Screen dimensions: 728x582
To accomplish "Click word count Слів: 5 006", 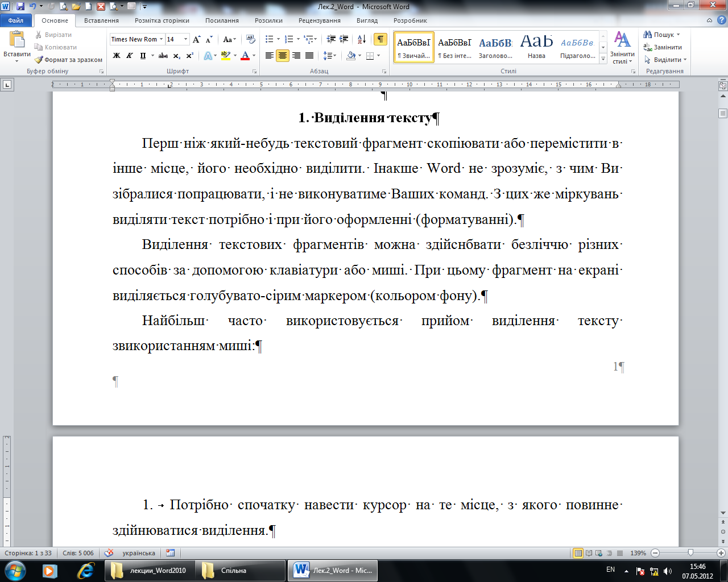I will 78,553.
